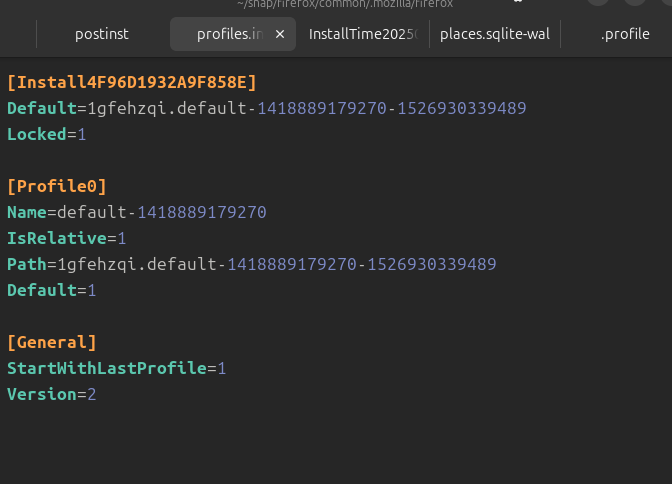Click the IsRelative=1 line
This screenshot has height=484, width=672.
pyautogui.click(x=66, y=238)
